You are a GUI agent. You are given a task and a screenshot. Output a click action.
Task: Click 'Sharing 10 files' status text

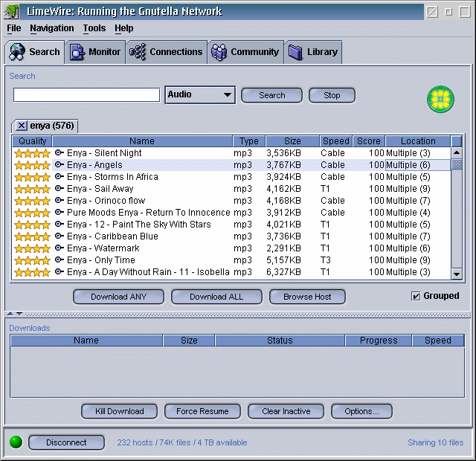coord(435,442)
